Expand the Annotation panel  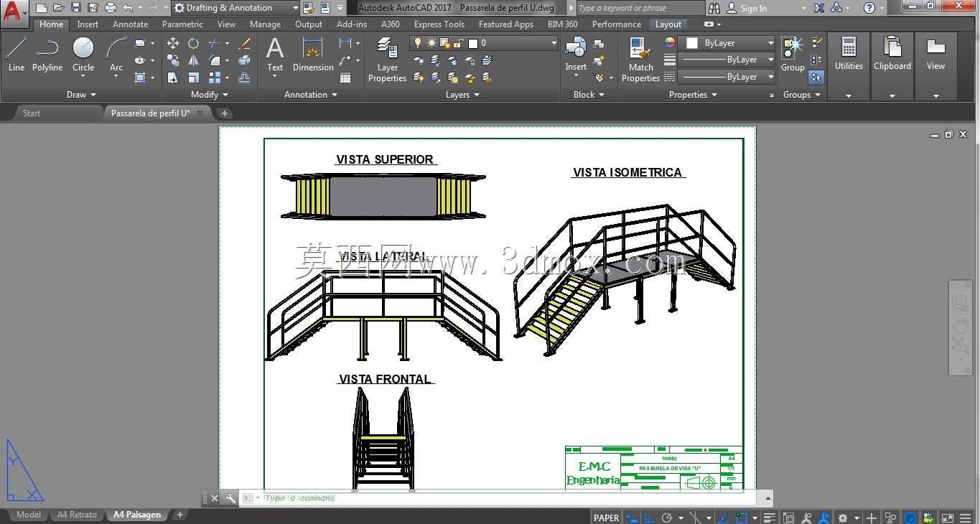point(310,94)
